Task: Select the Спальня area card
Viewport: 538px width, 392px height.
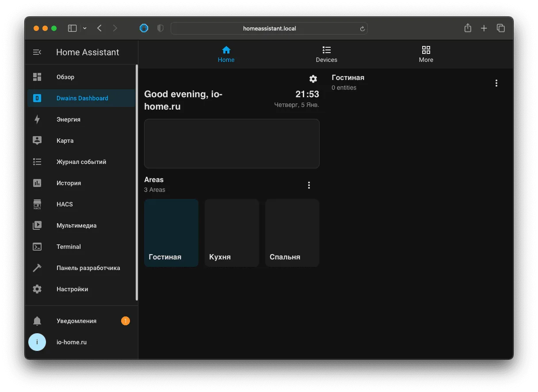Action: pyautogui.click(x=292, y=233)
